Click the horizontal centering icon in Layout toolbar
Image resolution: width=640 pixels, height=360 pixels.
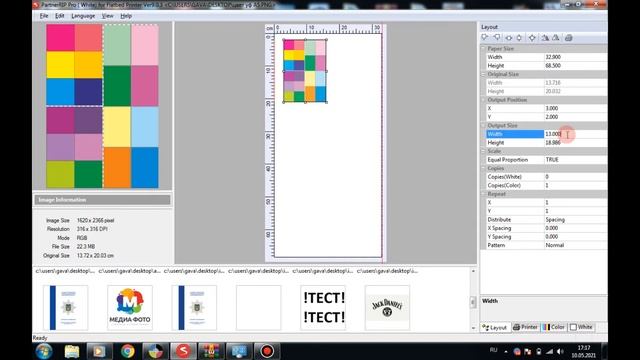[x=509, y=38]
